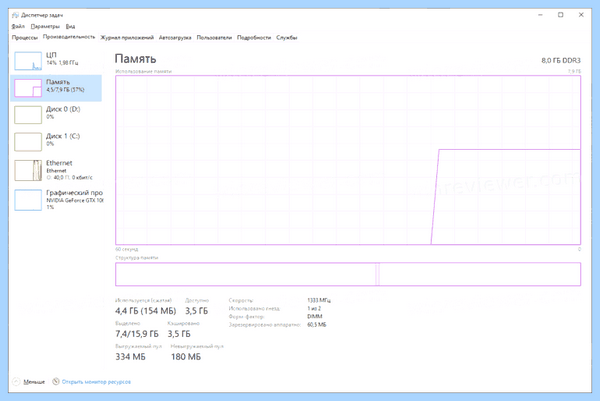Screen dimensions: 600x401
Task: Click the 8,0 ГБ DDR3 label
Action: click(561, 60)
